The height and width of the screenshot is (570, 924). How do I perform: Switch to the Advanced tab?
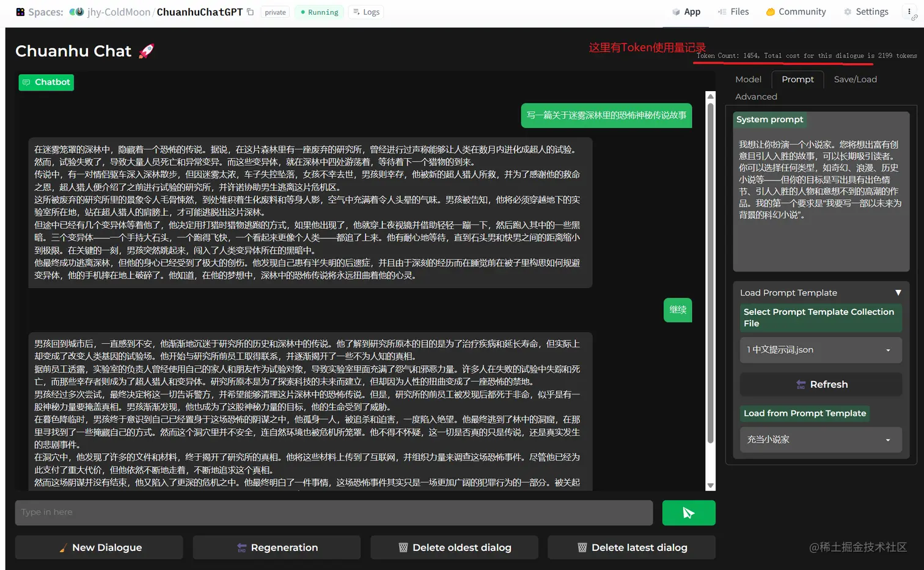point(756,97)
